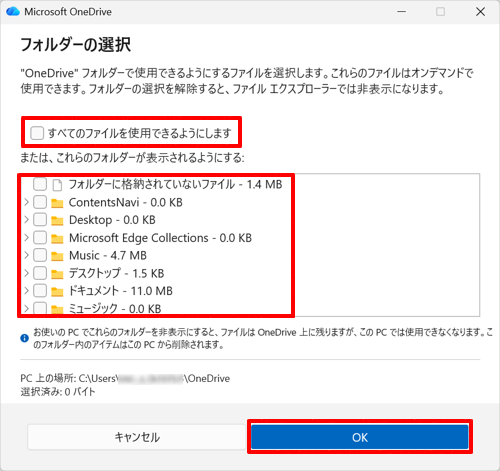Check フォルダーに格納されていないファイル checkbox
Screen dimensions: 500x471
click(40, 184)
